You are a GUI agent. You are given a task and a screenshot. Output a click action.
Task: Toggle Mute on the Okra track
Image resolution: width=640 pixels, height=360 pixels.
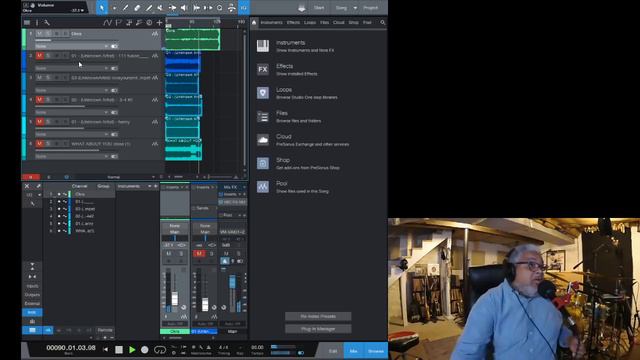pyautogui.click(x=40, y=34)
